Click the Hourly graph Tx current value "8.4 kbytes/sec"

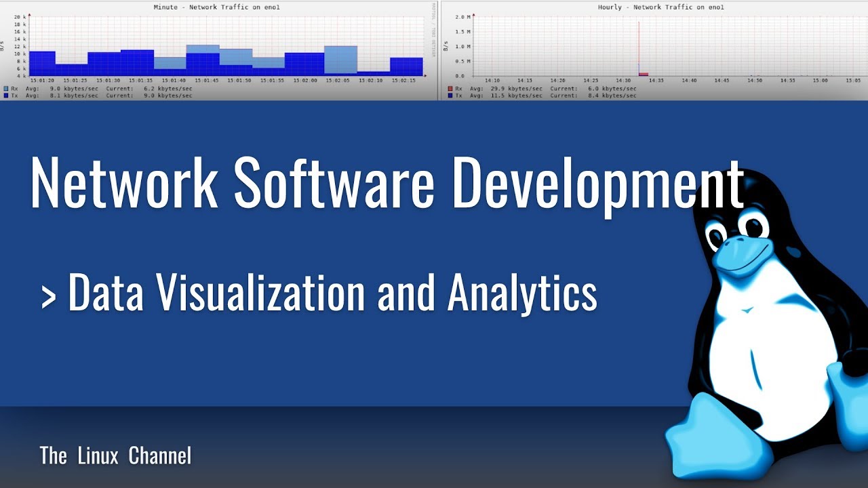[x=612, y=96]
